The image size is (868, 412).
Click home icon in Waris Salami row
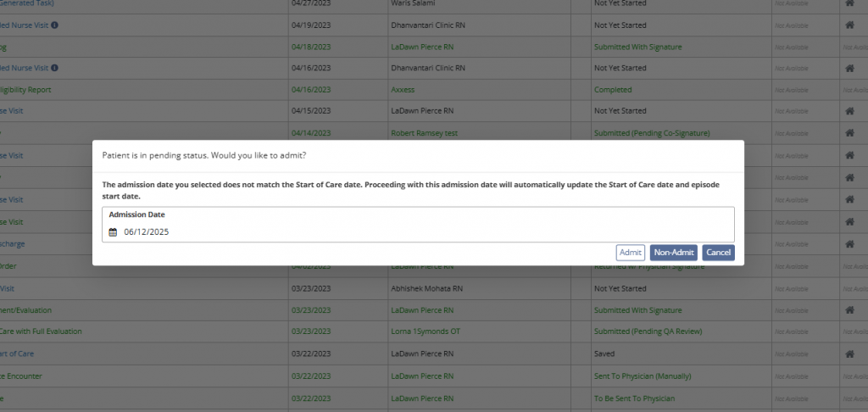click(x=849, y=3)
